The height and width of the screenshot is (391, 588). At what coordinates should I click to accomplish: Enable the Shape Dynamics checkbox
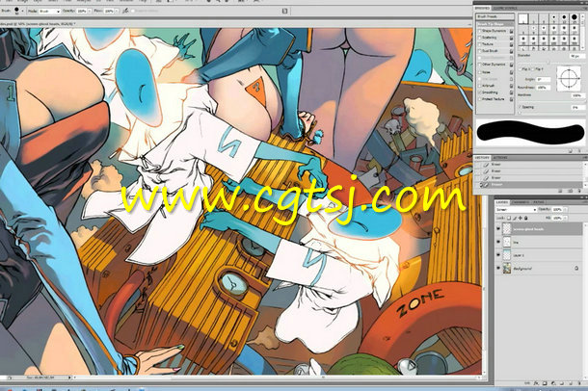pyautogui.click(x=480, y=31)
